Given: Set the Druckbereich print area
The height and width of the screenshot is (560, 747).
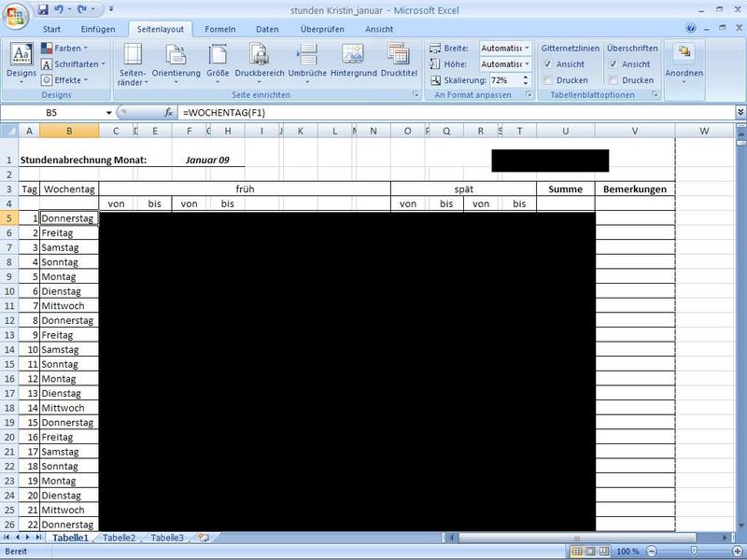Looking at the screenshot, I should [x=260, y=64].
